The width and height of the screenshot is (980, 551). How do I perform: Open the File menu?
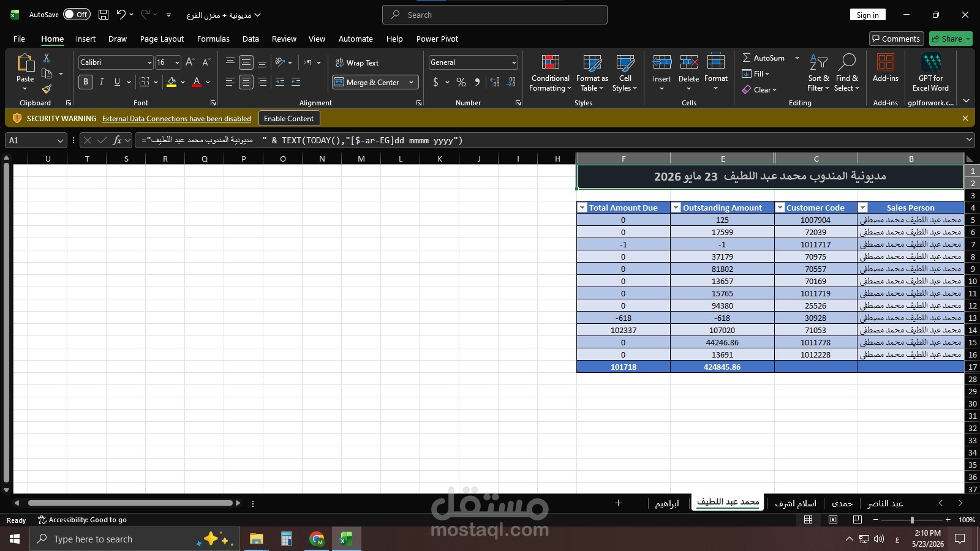19,39
